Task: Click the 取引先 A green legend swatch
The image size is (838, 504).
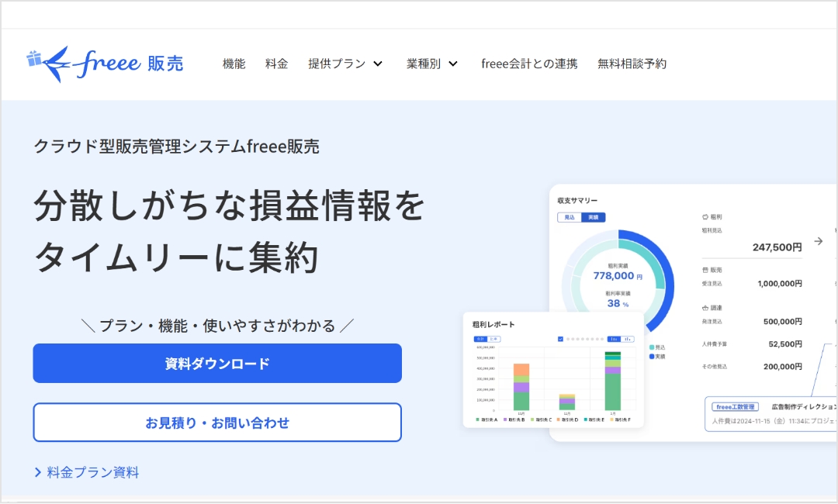Action: point(476,419)
